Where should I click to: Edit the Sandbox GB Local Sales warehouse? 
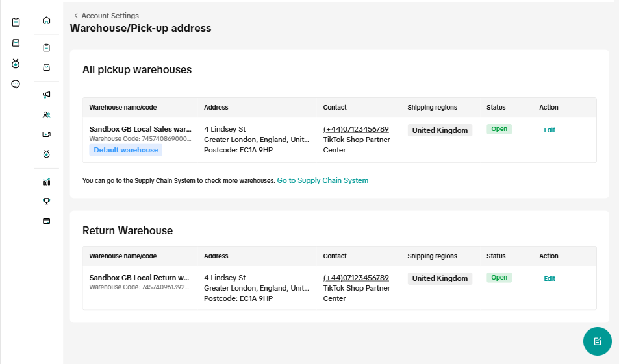pos(550,130)
